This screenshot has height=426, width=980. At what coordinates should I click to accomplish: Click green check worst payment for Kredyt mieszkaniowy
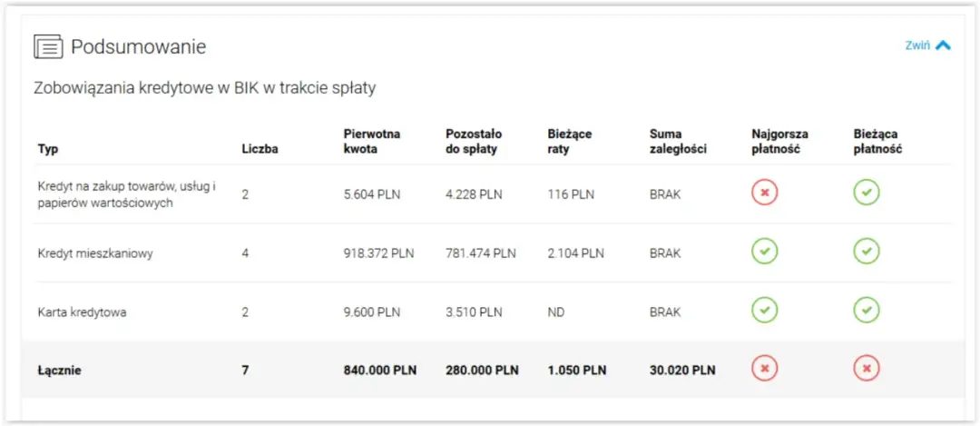tap(765, 252)
